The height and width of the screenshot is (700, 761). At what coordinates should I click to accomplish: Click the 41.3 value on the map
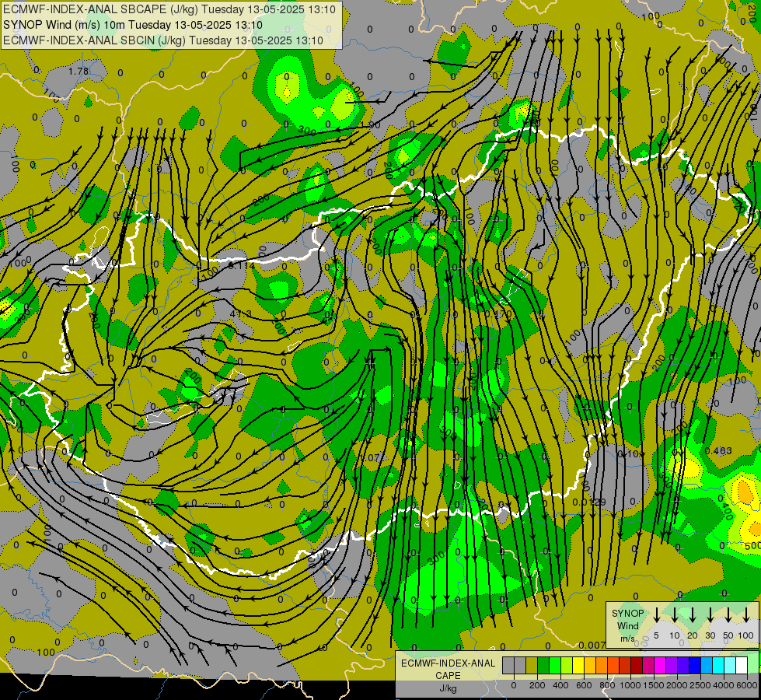pos(241,313)
